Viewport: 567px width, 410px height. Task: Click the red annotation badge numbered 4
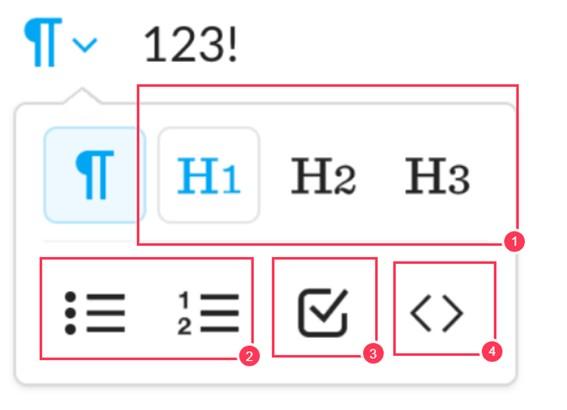492,351
